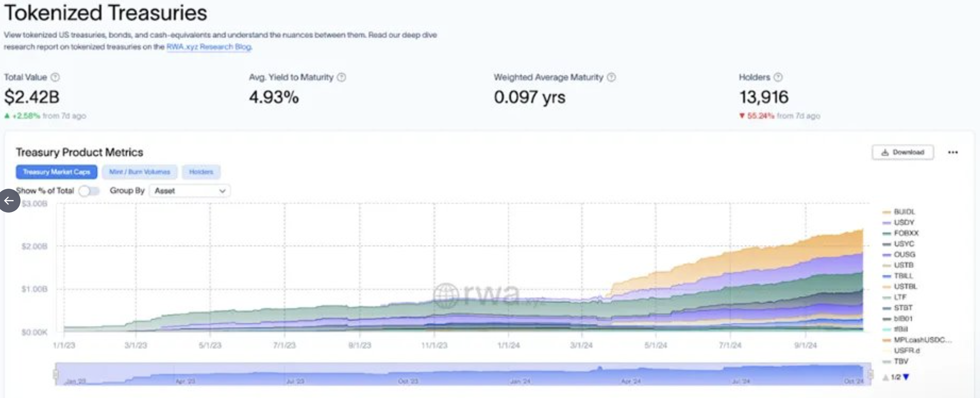Select Treasury Market Caps tab

coord(56,172)
